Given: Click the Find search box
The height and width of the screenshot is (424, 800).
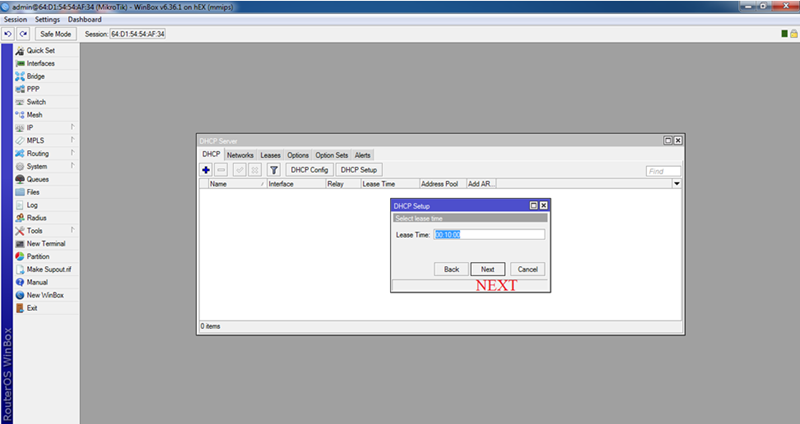Looking at the screenshot, I should click(662, 171).
